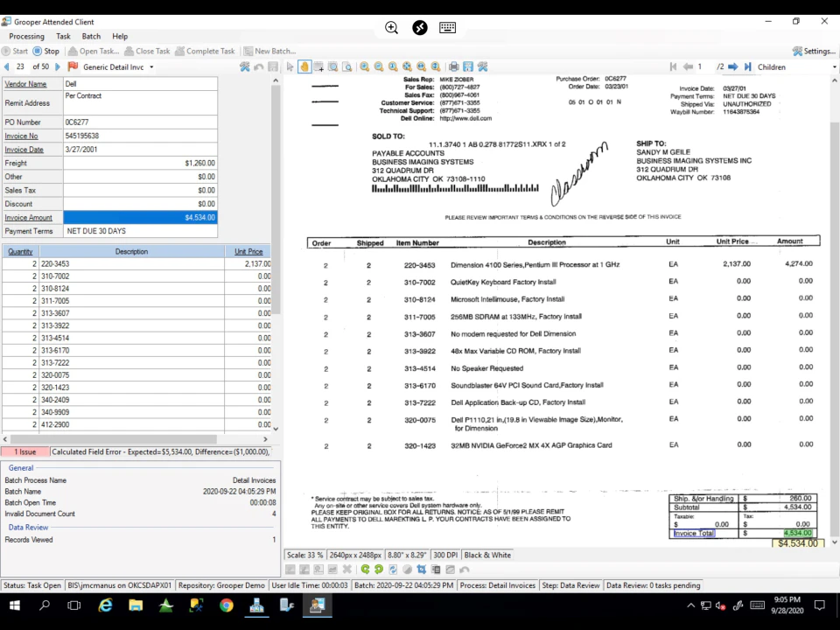Click inside the Invoice No field
Image resolution: width=840 pixels, height=630 pixels.
(140, 136)
